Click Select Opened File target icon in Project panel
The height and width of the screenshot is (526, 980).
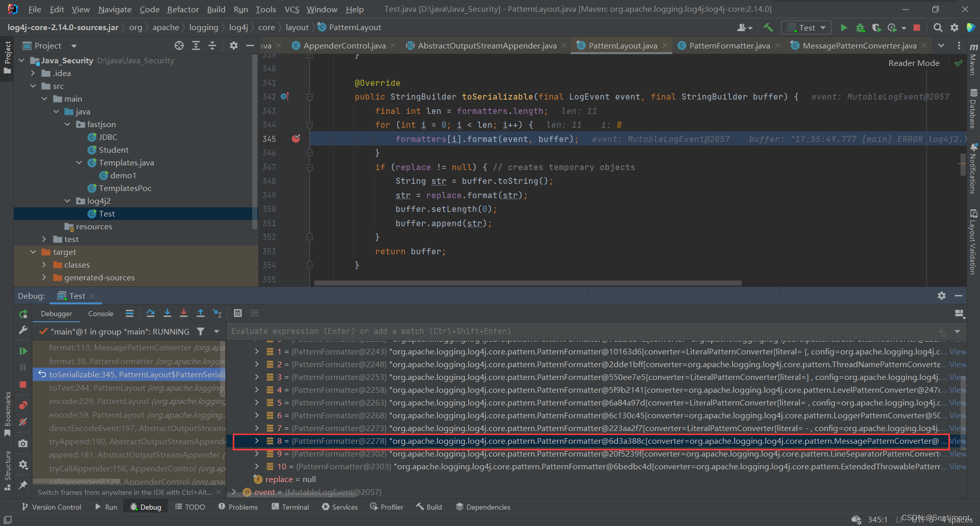179,45
